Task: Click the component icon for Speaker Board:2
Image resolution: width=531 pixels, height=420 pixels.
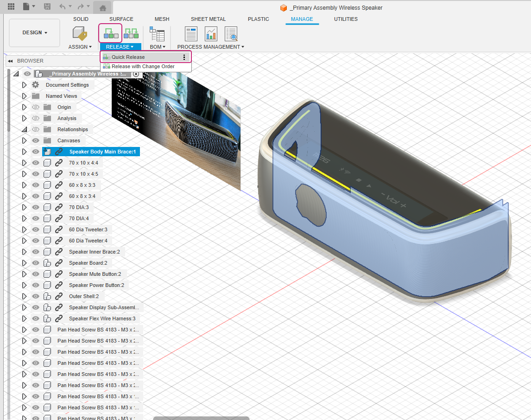Action: 47,263
